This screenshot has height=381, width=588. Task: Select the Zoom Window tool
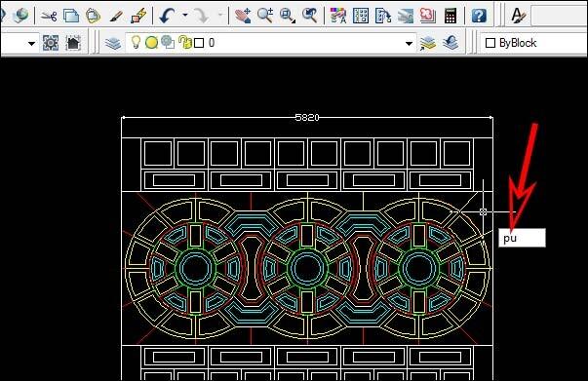point(288,16)
